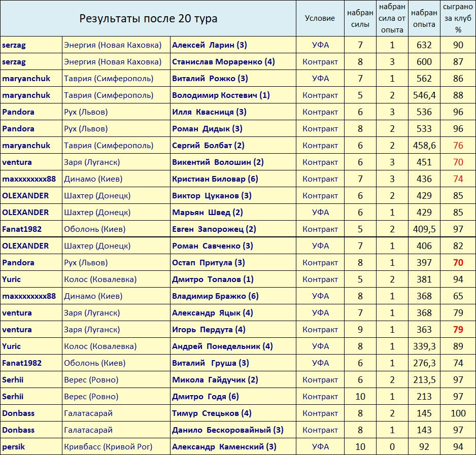Click username Yuric in Дмитро Топалов row
476x455 pixels.
coord(12,279)
